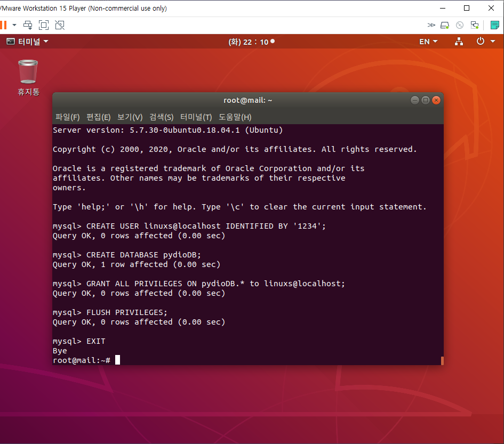Open the VMware notes/message log icon
The image size is (504, 444).
[x=495, y=25]
